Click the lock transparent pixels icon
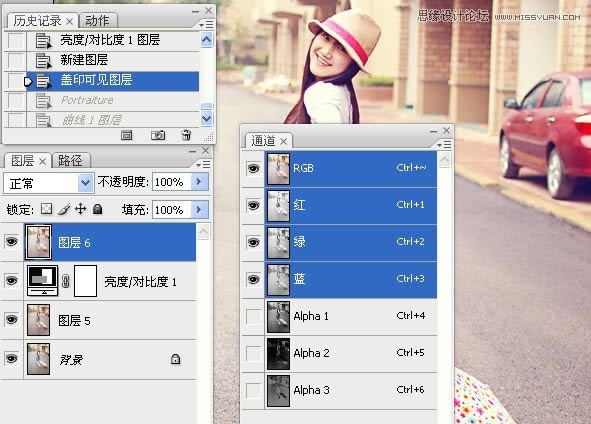591x424 pixels. point(46,209)
